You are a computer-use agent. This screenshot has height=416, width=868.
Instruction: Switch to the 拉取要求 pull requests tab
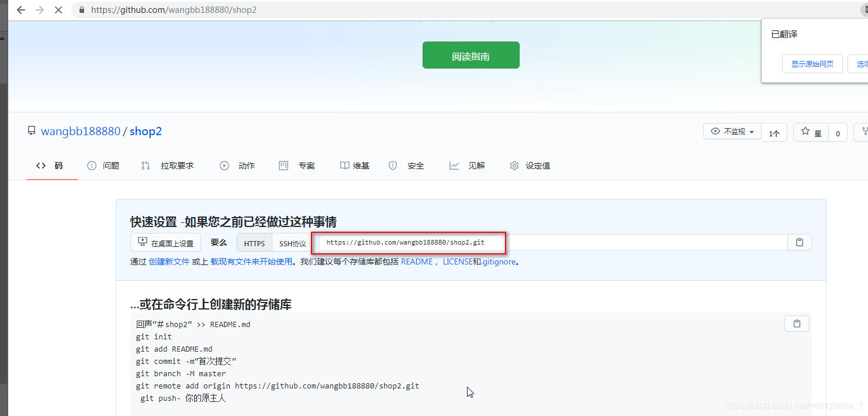[x=168, y=166]
